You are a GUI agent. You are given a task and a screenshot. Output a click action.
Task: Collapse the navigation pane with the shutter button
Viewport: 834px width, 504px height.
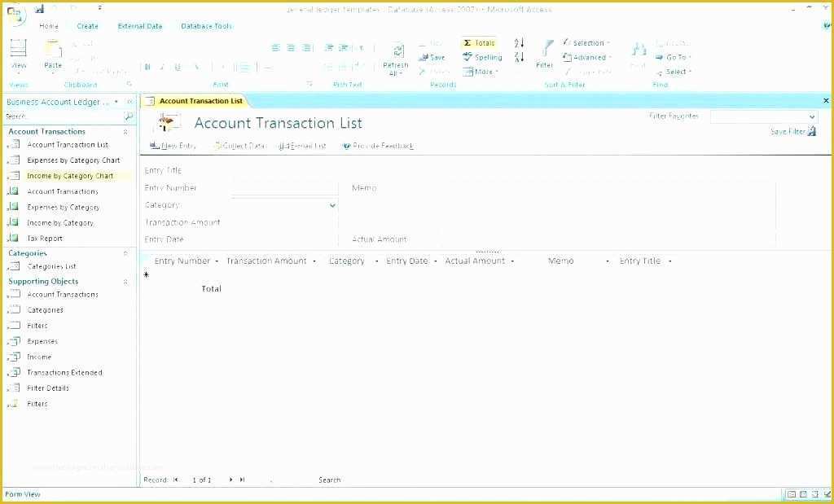click(x=129, y=102)
